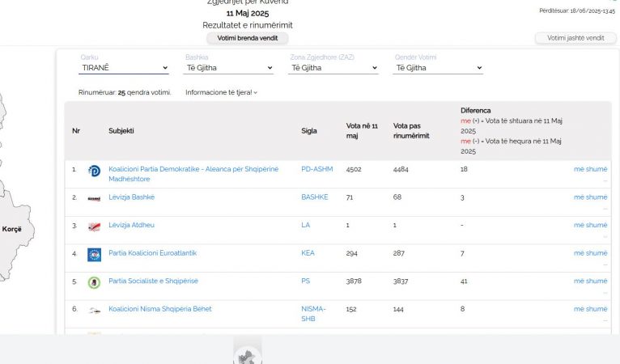Image resolution: width=620 pixels, height=364 pixels.
Task: Open Partia Socialiste e Shqipërisë link
Action: [154, 281]
